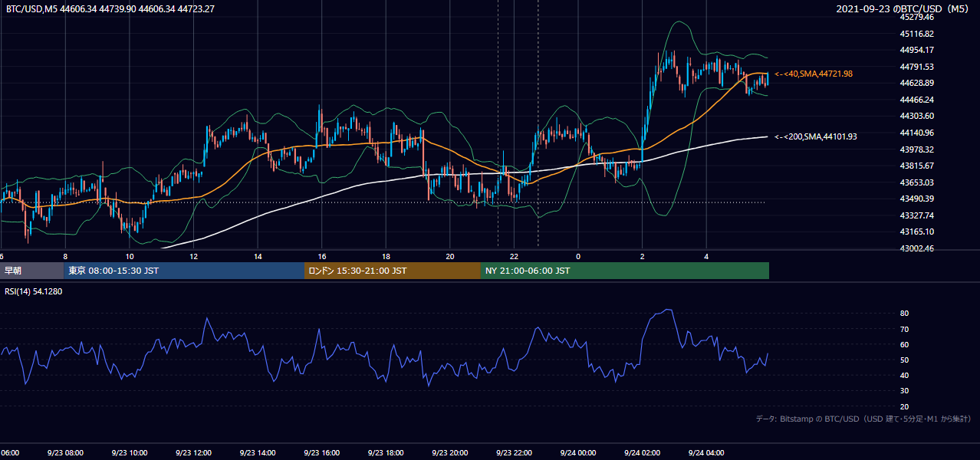Click RSI scale level 50

click(x=904, y=360)
